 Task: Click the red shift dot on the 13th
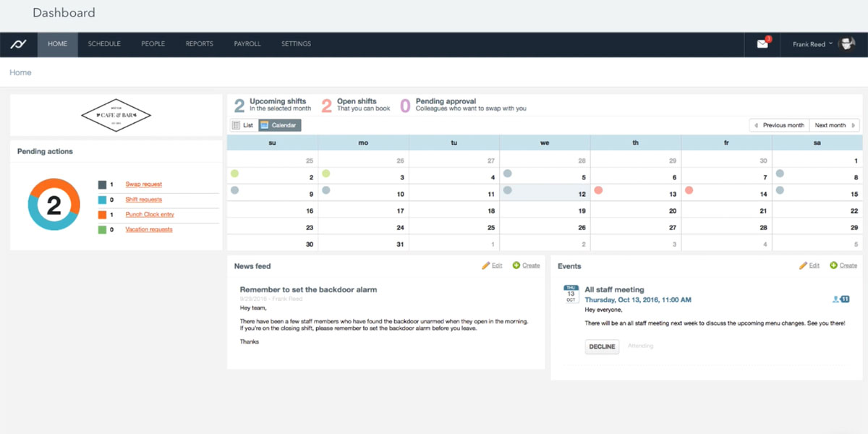click(x=598, y=190)
